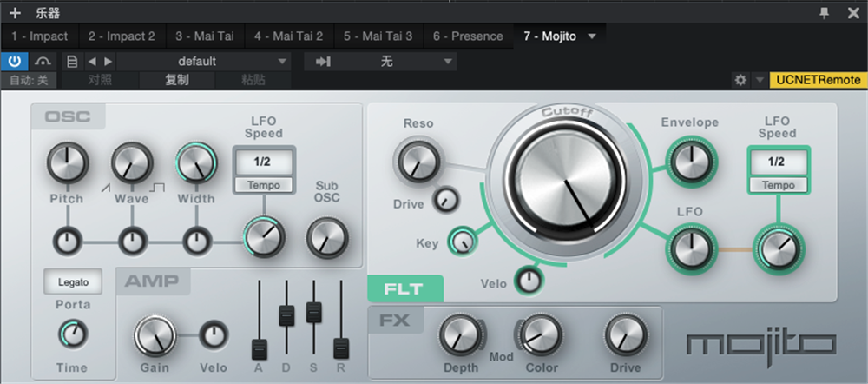
Task: Click the 粘贴 paste button
Action: 253,80
